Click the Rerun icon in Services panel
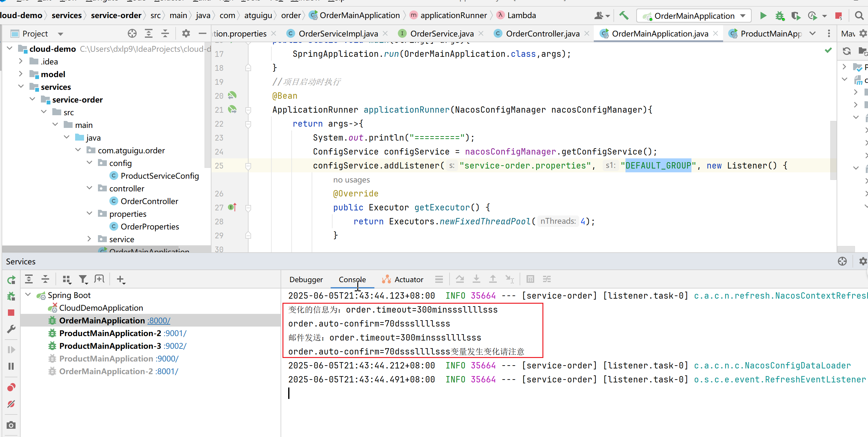 (11, 280)
